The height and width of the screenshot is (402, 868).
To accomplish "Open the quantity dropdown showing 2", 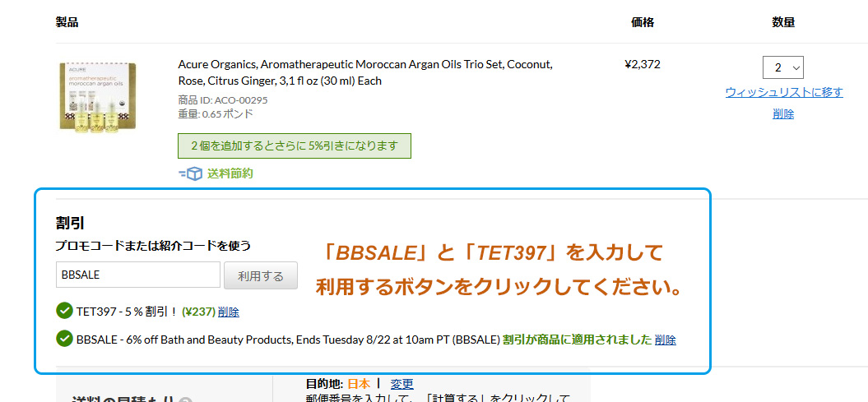I will click(x=782, y=67).
